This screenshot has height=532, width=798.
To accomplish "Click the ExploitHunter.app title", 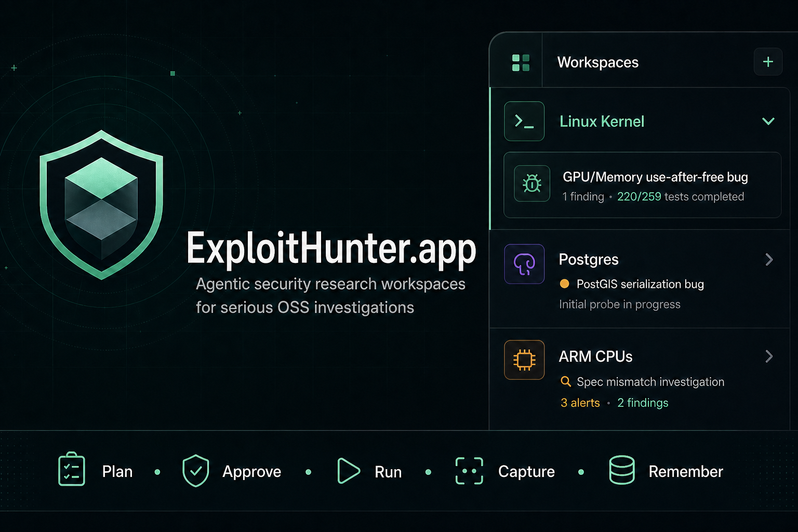I will 331,249.
